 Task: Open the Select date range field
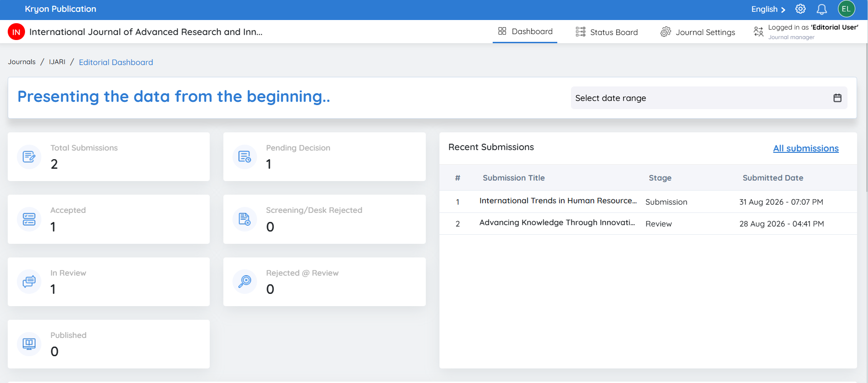point(709,98)
